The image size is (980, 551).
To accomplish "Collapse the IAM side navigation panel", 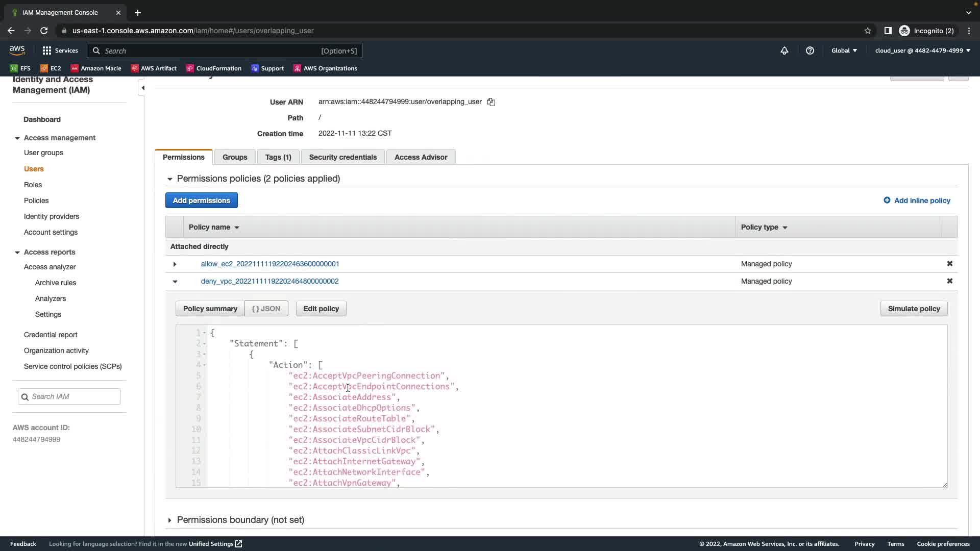I will (143, 88).
